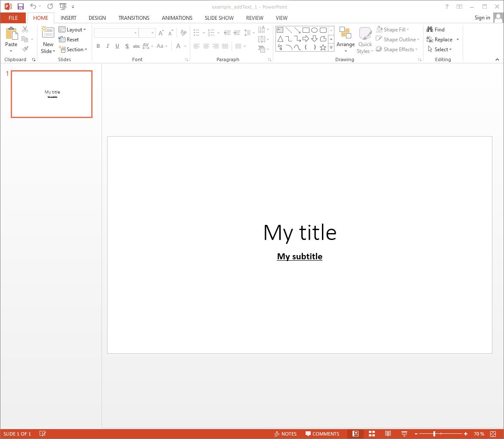Select the Isosceles Triangle shape
The width and height of the screenshot is (504, 439).
[280, 39]
